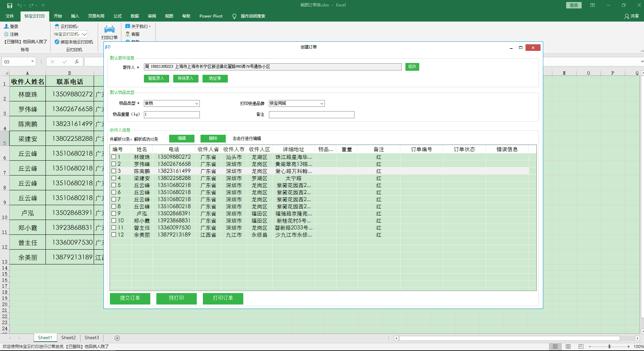Switch to Normal view icon in status bar
The image size is (644, 351).
pyautogui.click(x=555, y=346)
